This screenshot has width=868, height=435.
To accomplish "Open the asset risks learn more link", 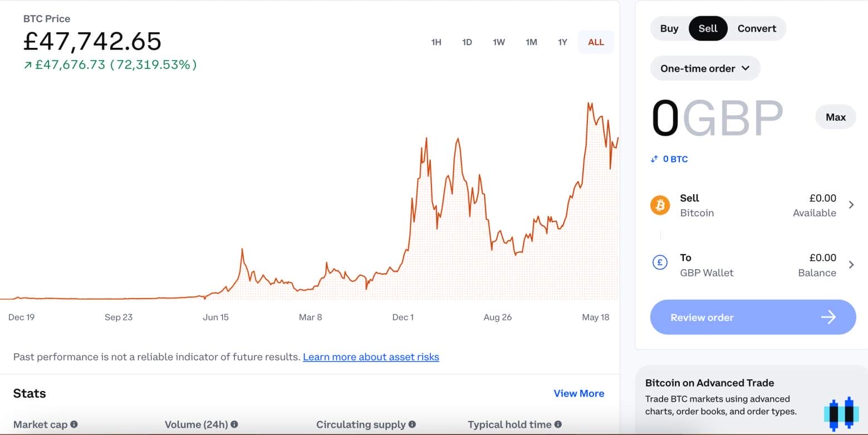I will click(x=370, y=357).
